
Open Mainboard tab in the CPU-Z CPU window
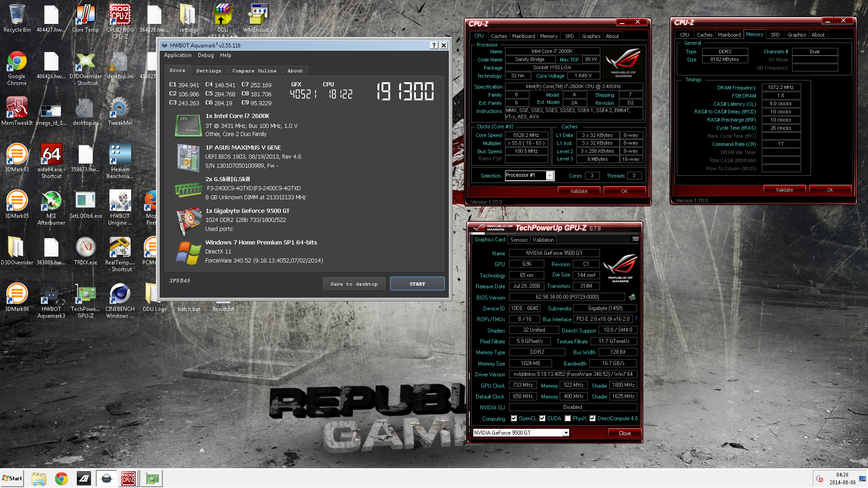click(523, 36)
